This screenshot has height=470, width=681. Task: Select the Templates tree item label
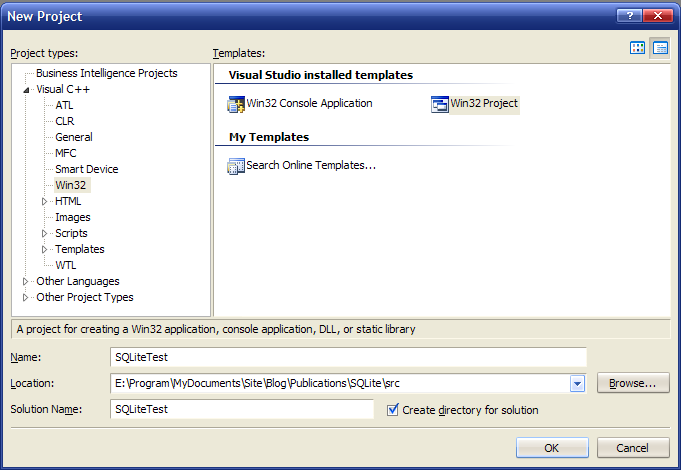(x=80, y=250)
